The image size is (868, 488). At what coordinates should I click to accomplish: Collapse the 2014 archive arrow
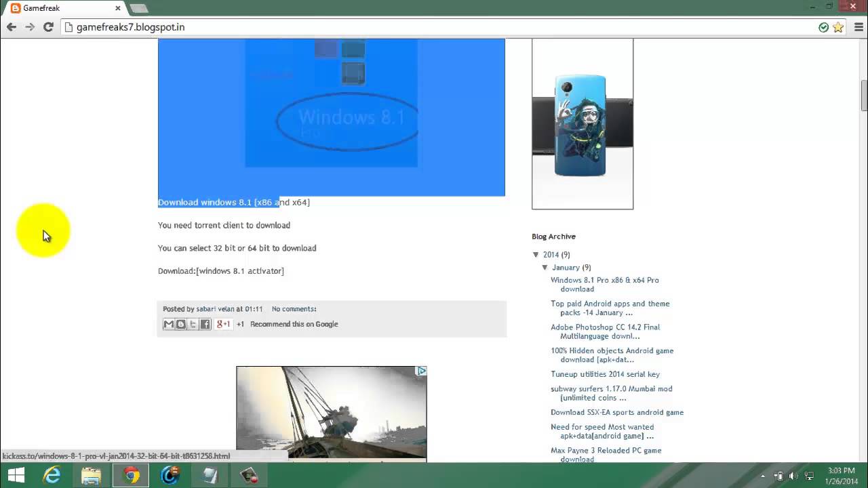[x=536, y=255]
